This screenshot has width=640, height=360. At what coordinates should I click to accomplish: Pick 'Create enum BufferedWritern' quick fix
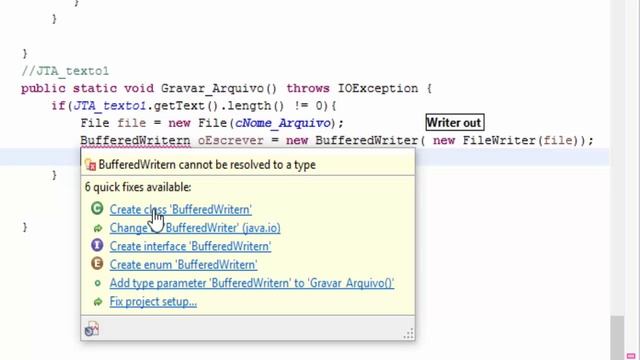(183, 264)
